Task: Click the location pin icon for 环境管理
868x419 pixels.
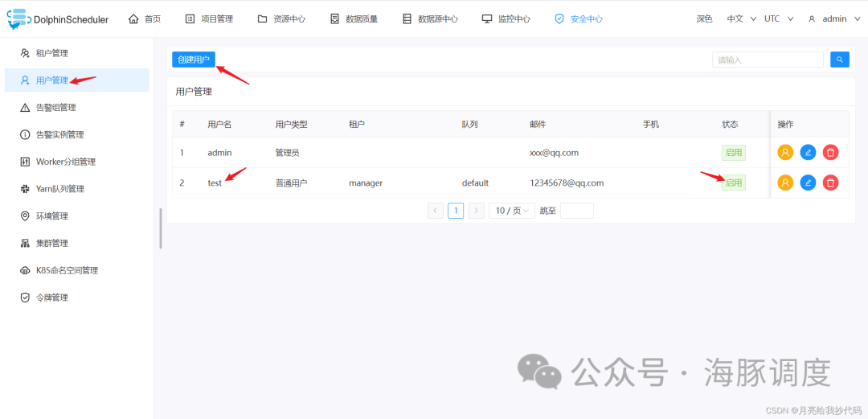Action: 24,216
